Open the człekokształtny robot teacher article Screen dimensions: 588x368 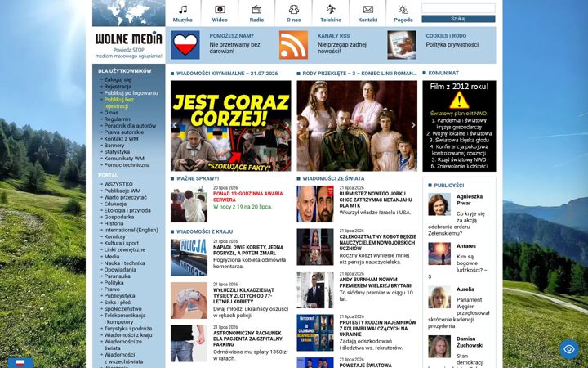point(377,243)
